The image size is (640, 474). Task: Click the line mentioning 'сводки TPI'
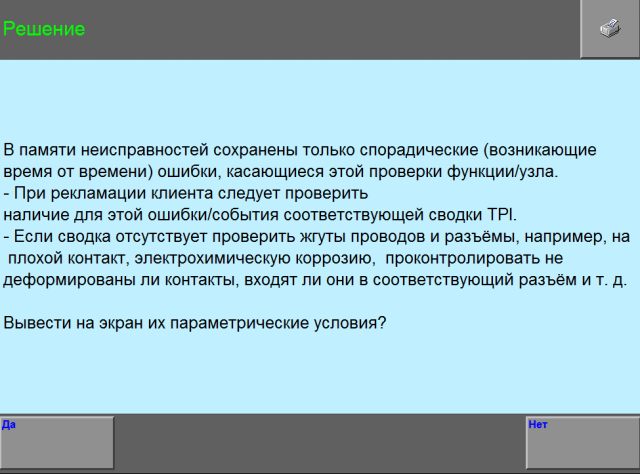coord(260,215)
